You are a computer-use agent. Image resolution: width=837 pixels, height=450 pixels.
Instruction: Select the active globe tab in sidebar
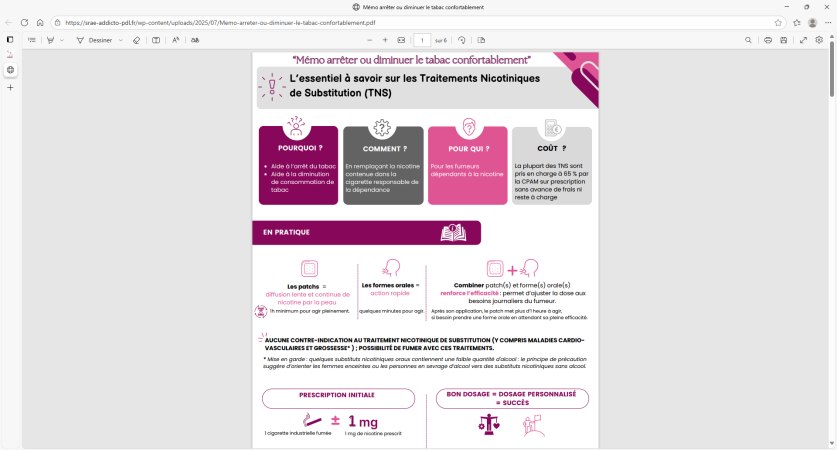(10, 70)
